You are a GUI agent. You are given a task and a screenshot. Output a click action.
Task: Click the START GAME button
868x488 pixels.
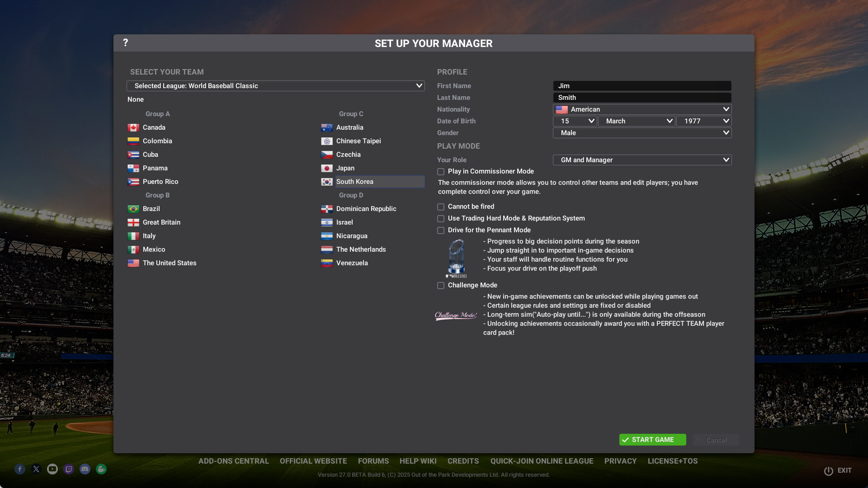click(652, 440)
